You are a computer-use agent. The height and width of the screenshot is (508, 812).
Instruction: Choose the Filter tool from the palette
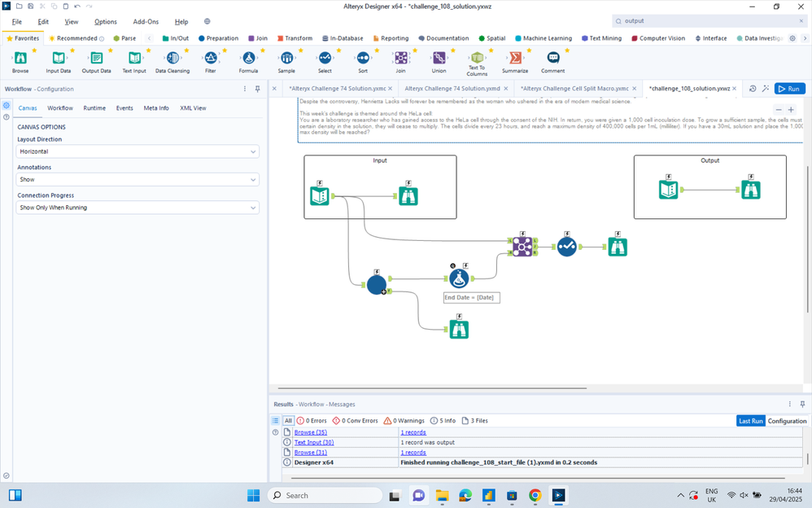click(210, 59)
